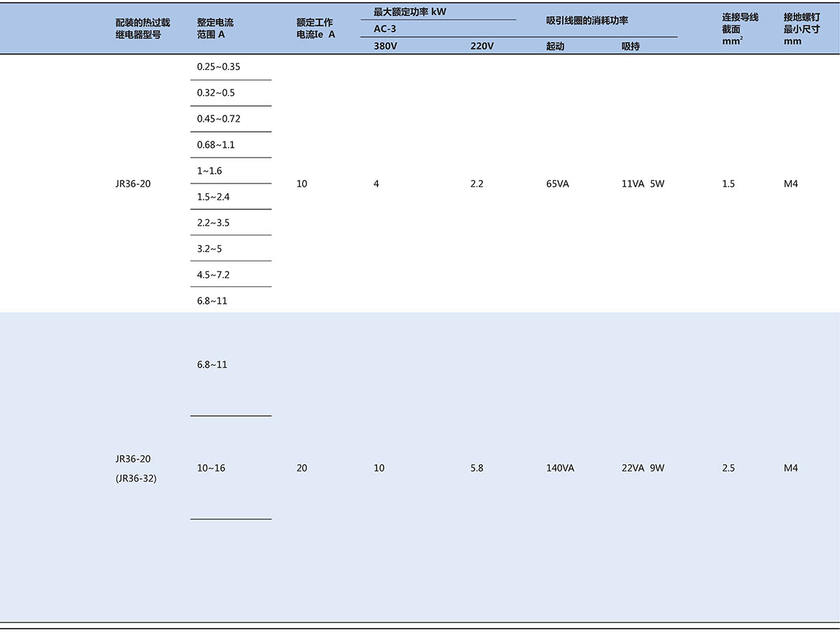Click the 22VA 9W holding power value

point(643,468)
